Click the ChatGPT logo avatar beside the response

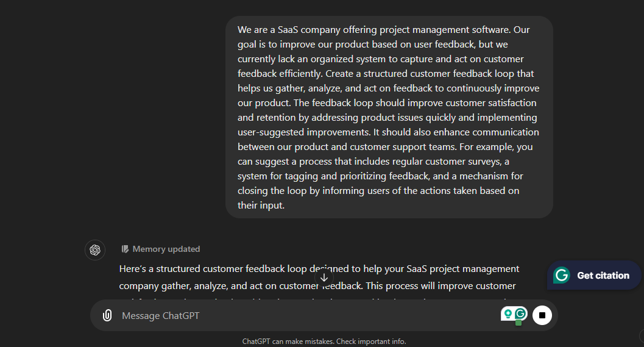click(95, 250)
